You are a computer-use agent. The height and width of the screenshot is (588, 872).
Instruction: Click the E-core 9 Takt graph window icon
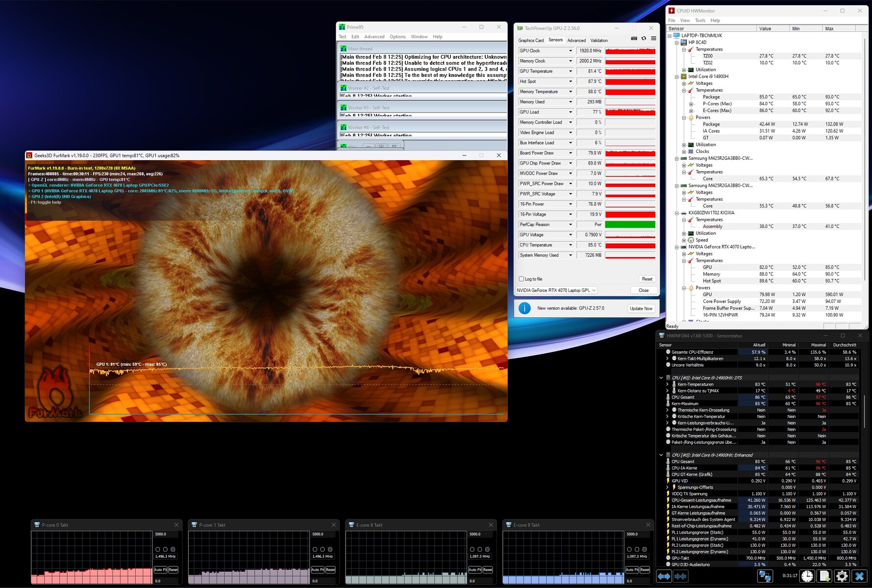coord(508,525)
